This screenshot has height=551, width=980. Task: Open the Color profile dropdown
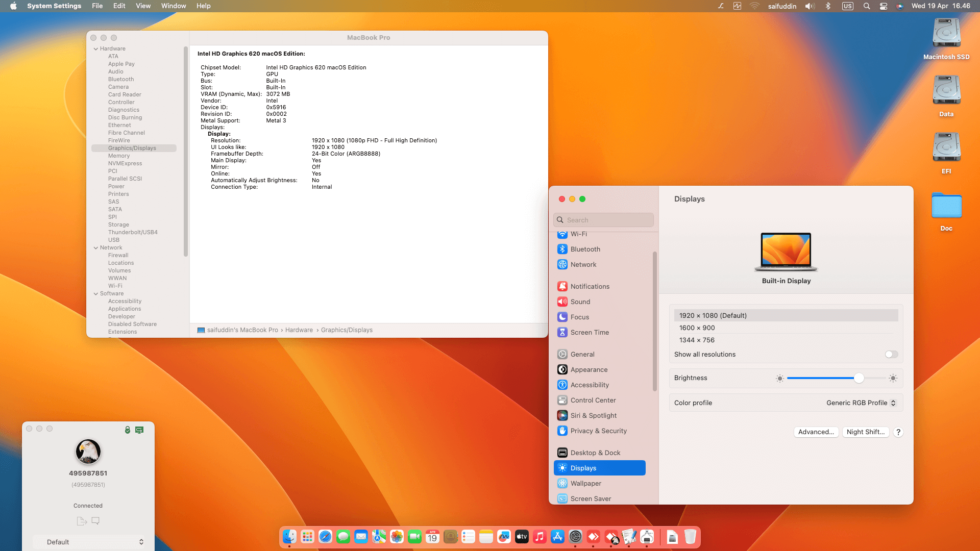(x=861, y=403)
